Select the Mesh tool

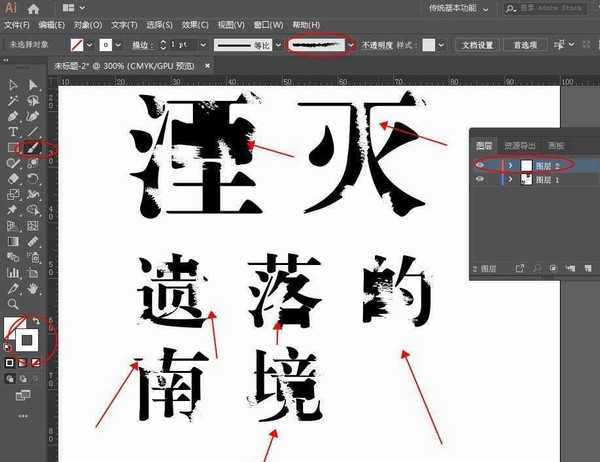point(33,226)
